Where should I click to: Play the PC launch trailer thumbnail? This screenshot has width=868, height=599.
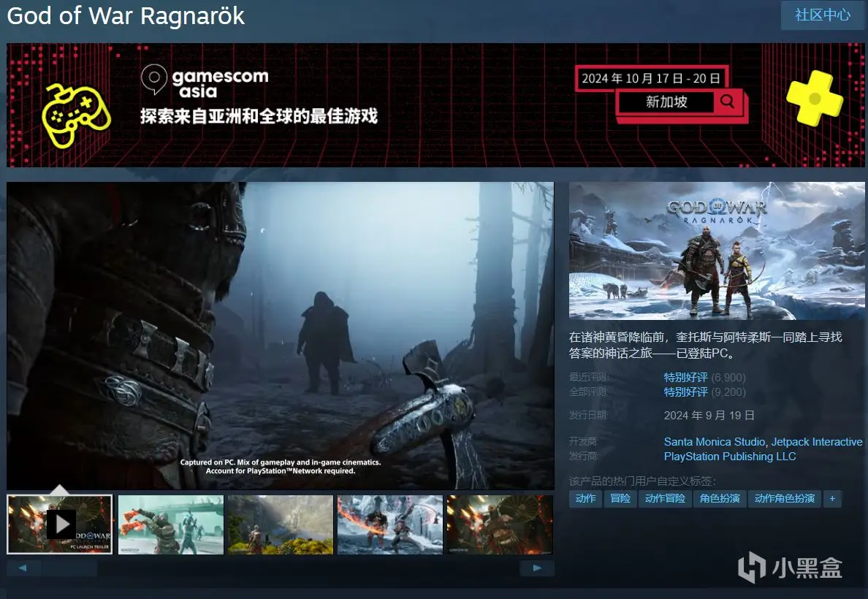pos(60,524)
